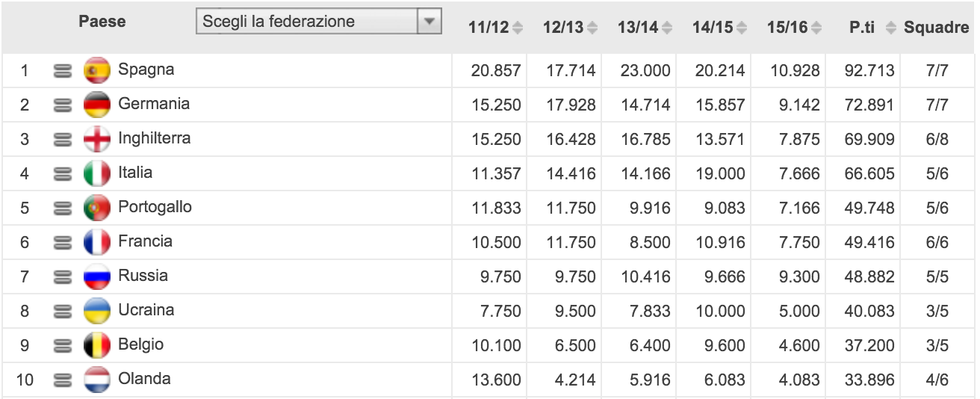The height and width of the screenshot is (399, 980).
Task: Click the Russia flag icon
Action: [x=97, y=276]
